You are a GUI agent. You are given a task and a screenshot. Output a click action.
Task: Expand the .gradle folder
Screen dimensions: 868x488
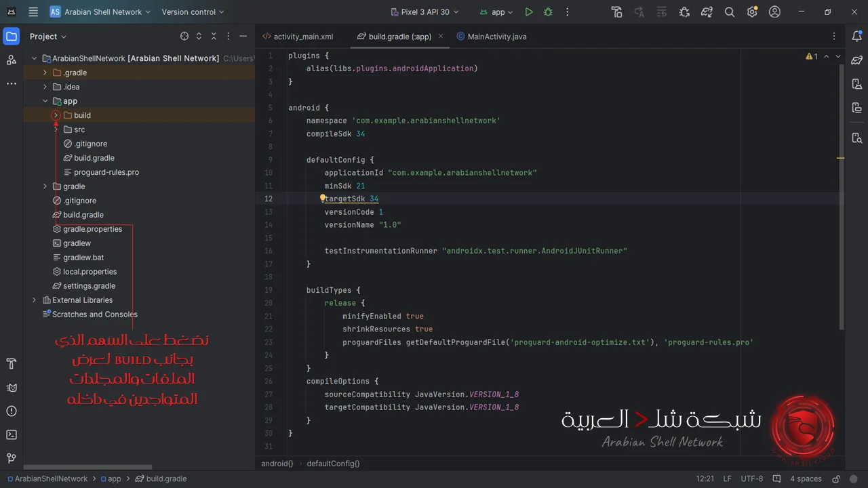pyautogui.click(x=45, y=73)
